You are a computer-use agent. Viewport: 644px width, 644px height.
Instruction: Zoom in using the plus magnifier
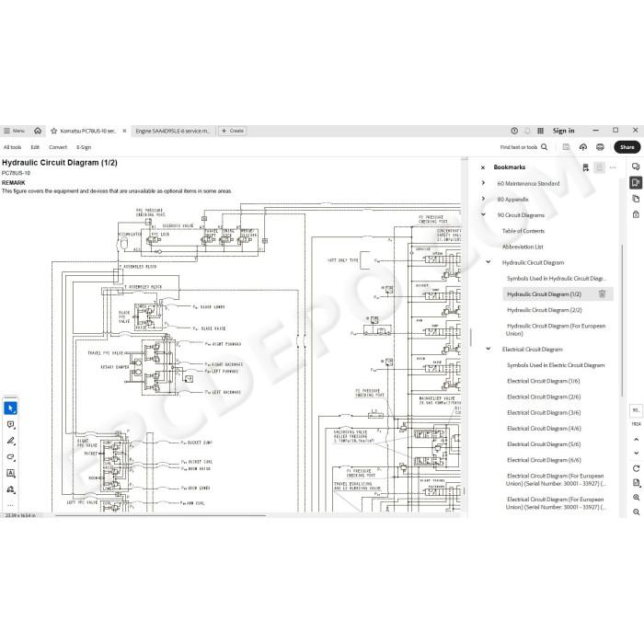(637, 498)
